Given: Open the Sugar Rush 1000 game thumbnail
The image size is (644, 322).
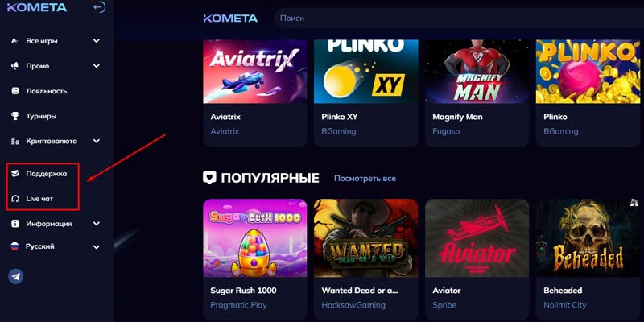Looking at the screenshot, I should coord(255,238).
